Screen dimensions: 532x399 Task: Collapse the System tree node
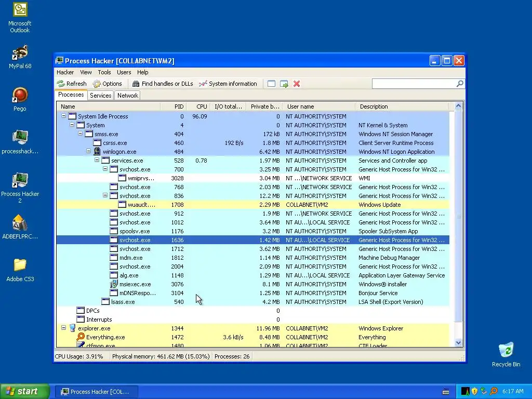72,125
